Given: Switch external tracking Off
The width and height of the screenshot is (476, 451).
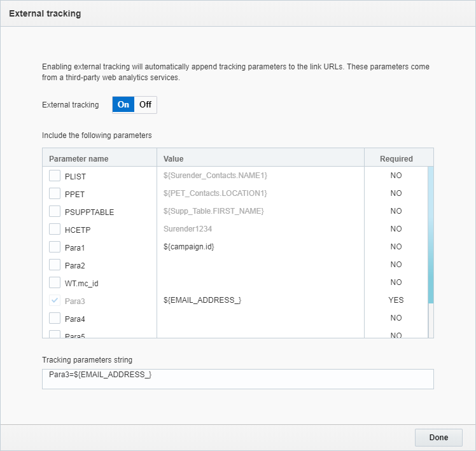Looking at the screenshot, I should pos(145,105).
